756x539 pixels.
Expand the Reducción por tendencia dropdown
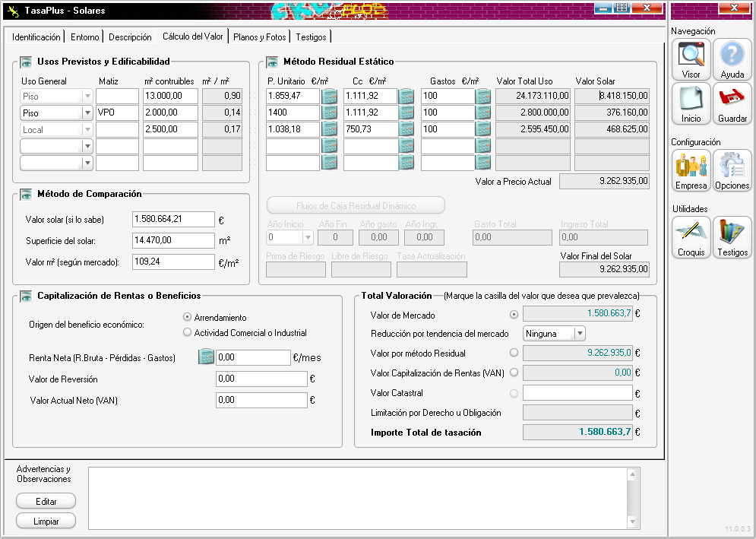580,334
